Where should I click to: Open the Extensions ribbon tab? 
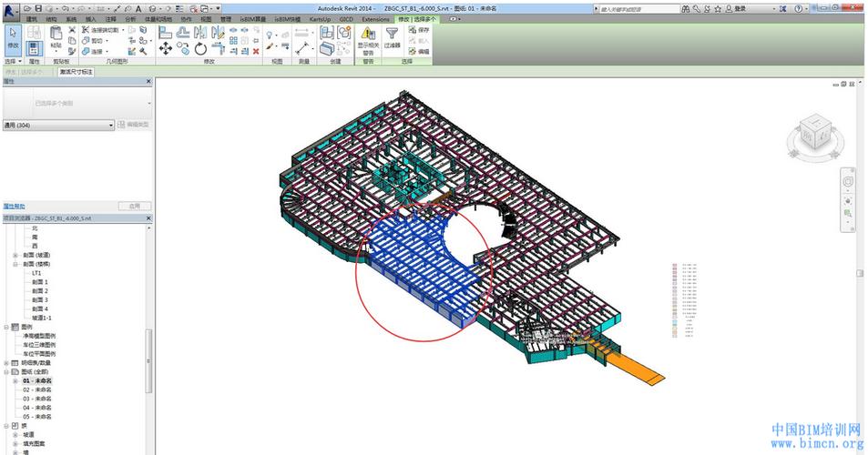click(375, 19)
